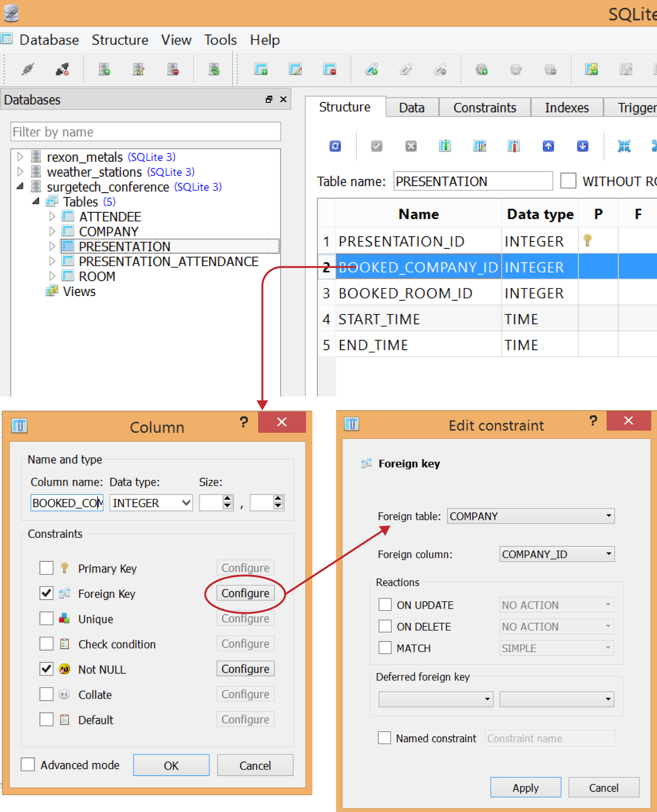The height and width of the screenshot is (812, 657).
Task: Click the Add column icon
Action: click(445, 146)
